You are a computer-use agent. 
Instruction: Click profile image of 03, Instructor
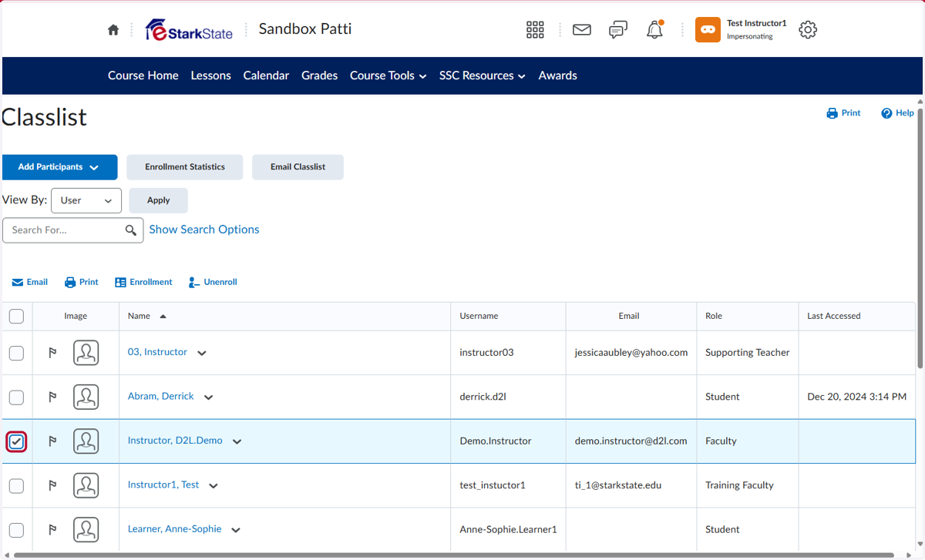pos(86,353)
